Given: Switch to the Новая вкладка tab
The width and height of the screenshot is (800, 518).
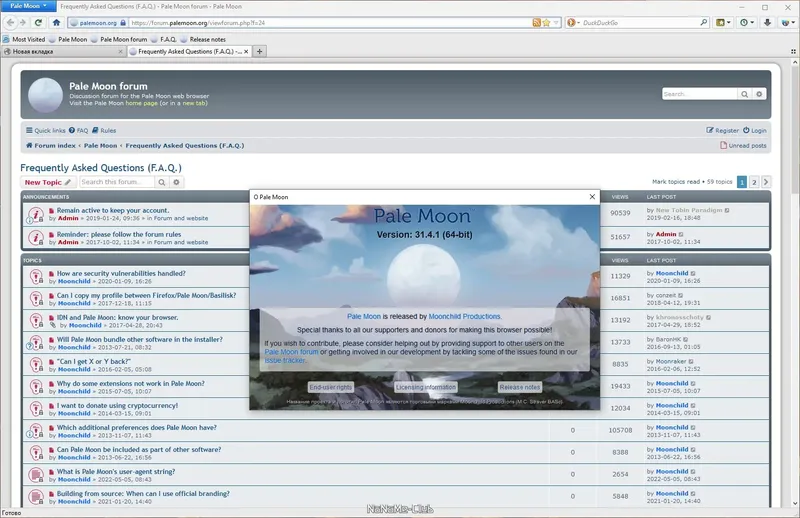Looking at the screenshot, I should (x=62, y=52).
